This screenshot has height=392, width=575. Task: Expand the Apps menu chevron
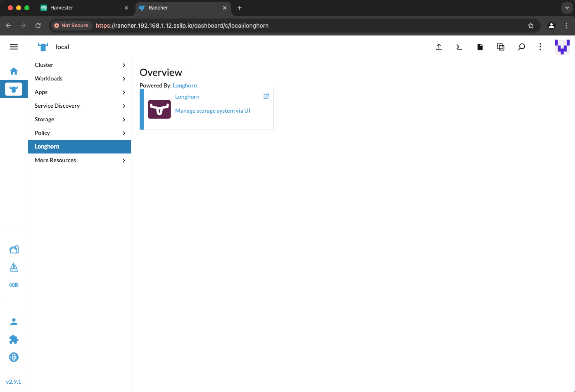click(124, 92)
